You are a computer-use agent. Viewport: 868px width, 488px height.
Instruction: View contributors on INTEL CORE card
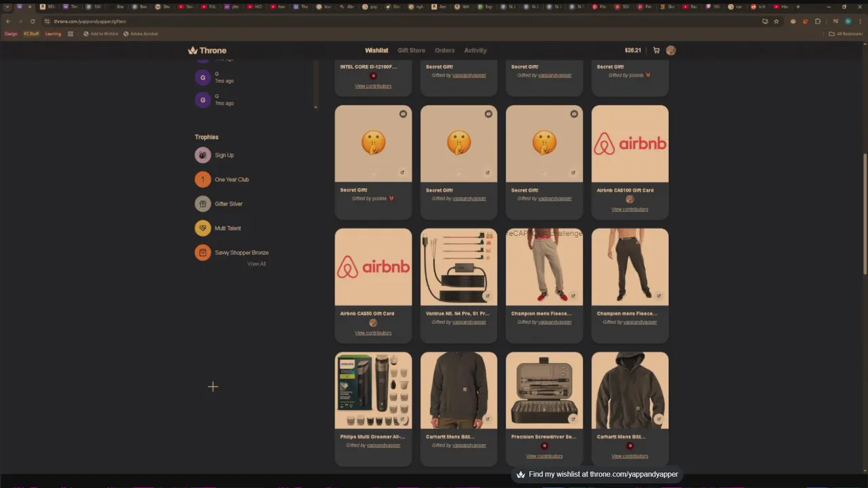click(x=373, y=86)
